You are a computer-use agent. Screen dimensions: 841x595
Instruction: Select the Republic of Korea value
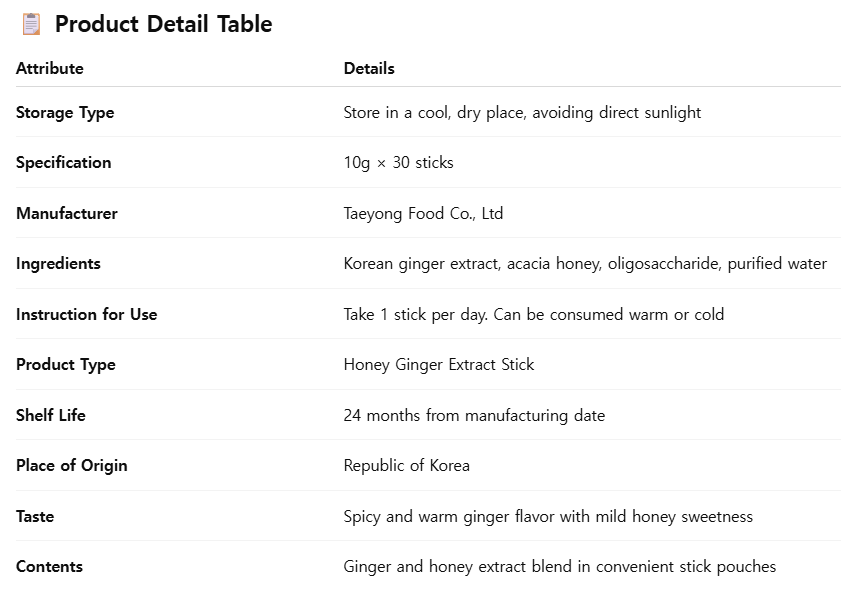[x=406, y=465]
